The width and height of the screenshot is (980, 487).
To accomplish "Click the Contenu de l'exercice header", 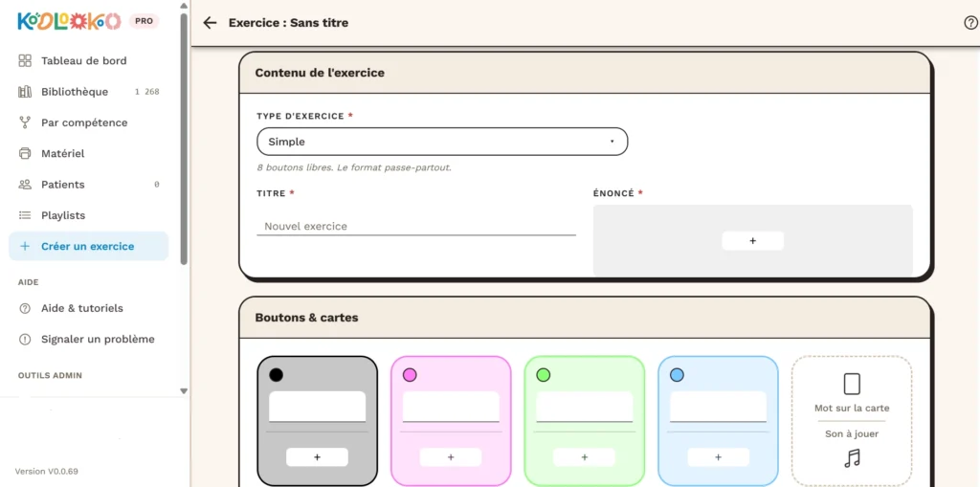I will tap(320, 73).
